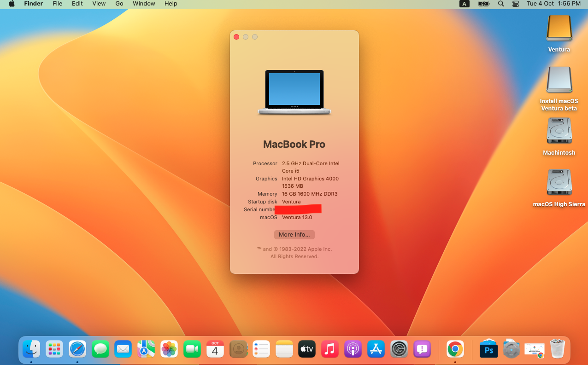The width and height of the screenshot is (588, 365).
Task: Open the Messages app
Action: click(100, 350)
